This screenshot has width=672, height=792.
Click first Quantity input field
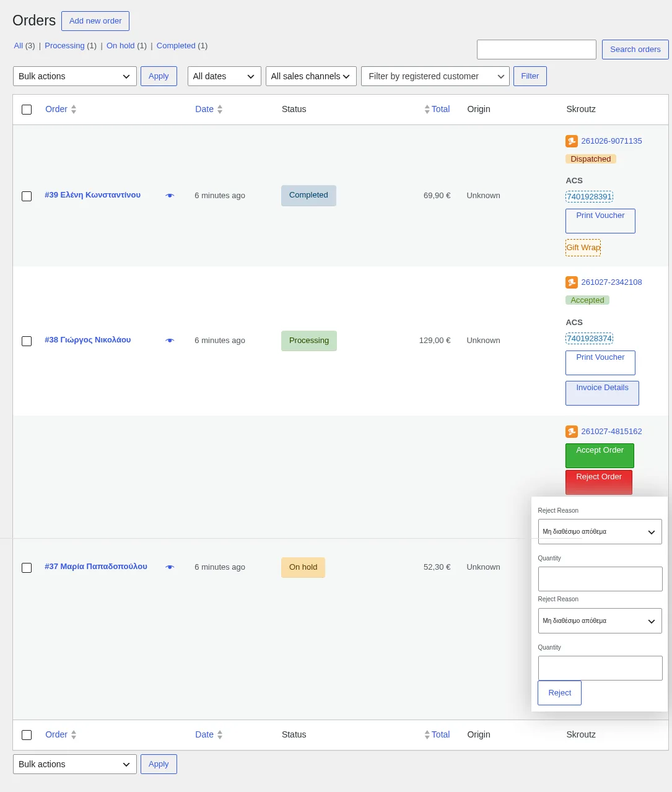click(600, 579)
